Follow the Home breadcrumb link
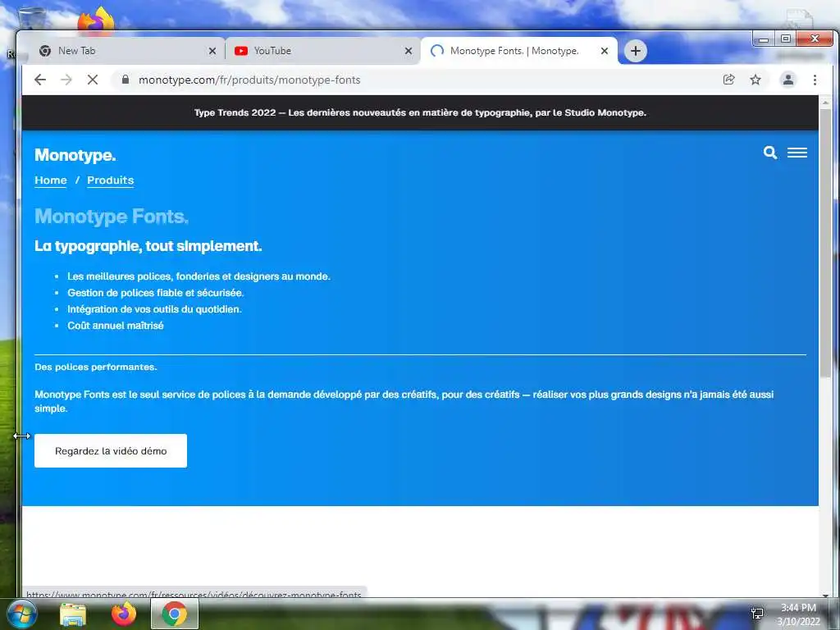This screenshot has width=840, height=630. [51, 180]
